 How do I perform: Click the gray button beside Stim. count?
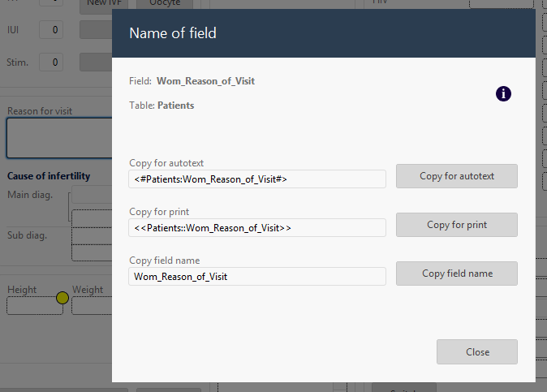96,62
